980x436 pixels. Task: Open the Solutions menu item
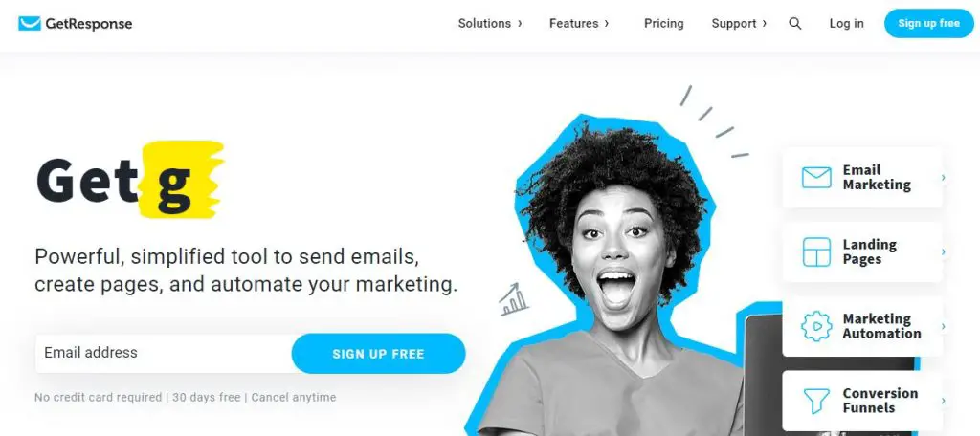click(484, 24)
